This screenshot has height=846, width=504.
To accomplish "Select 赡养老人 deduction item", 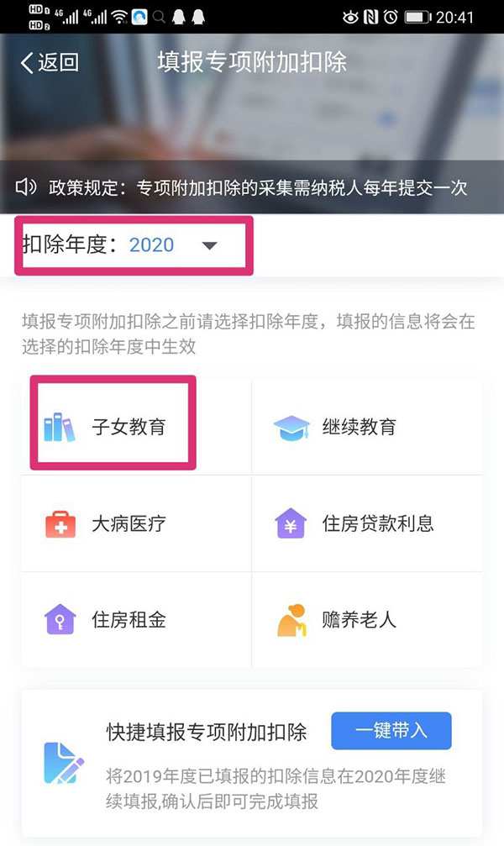I will [x=359, y=620].
